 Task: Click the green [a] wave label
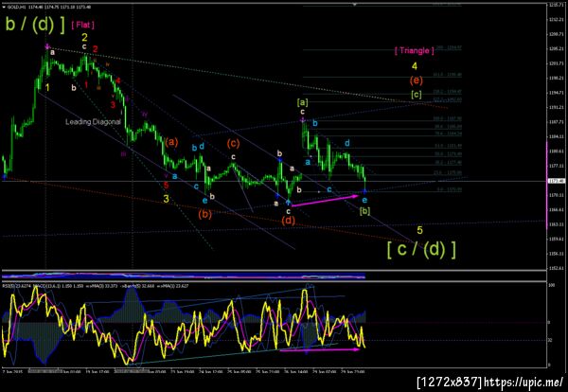pyautogui.click(x=303, y=102)
